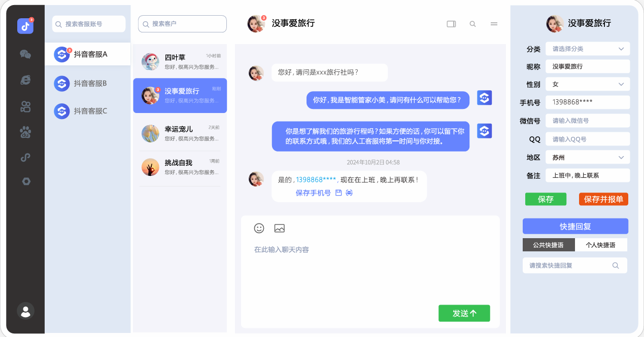Click the user profile icon at bottom left
The width and height of the screenshot is (644, 337).
click(x=25, y=311)
